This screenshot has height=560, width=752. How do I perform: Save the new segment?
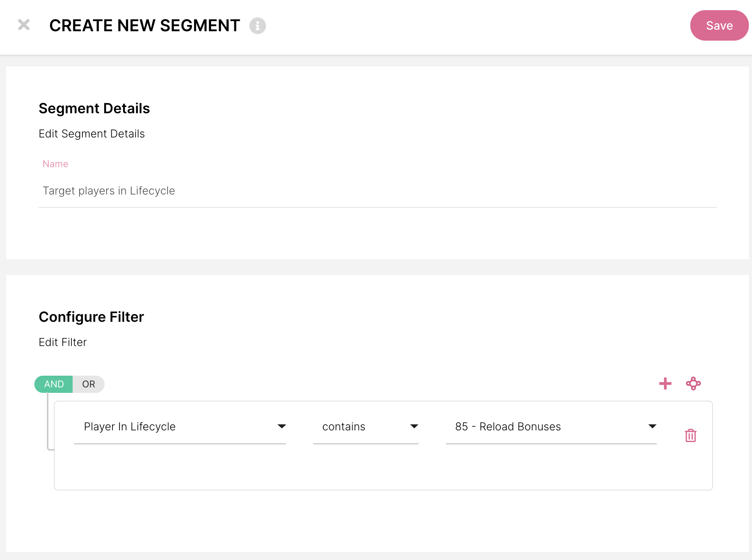pyautogui.click(x=719, y=26)
